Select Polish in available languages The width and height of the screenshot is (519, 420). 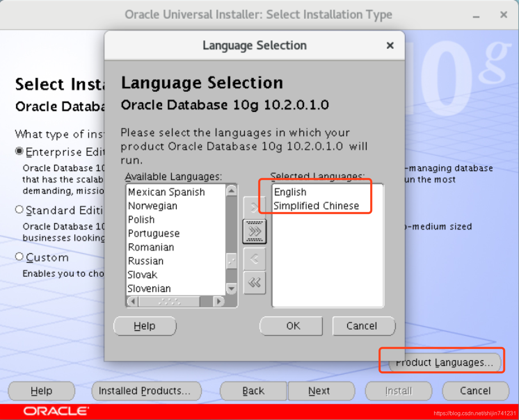tap(141, 220)
